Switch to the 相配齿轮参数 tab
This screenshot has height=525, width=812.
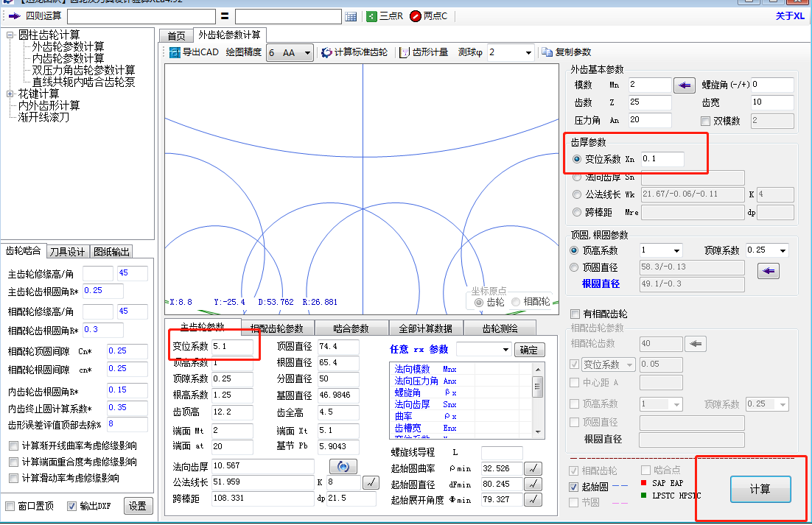tap(276, 328)
